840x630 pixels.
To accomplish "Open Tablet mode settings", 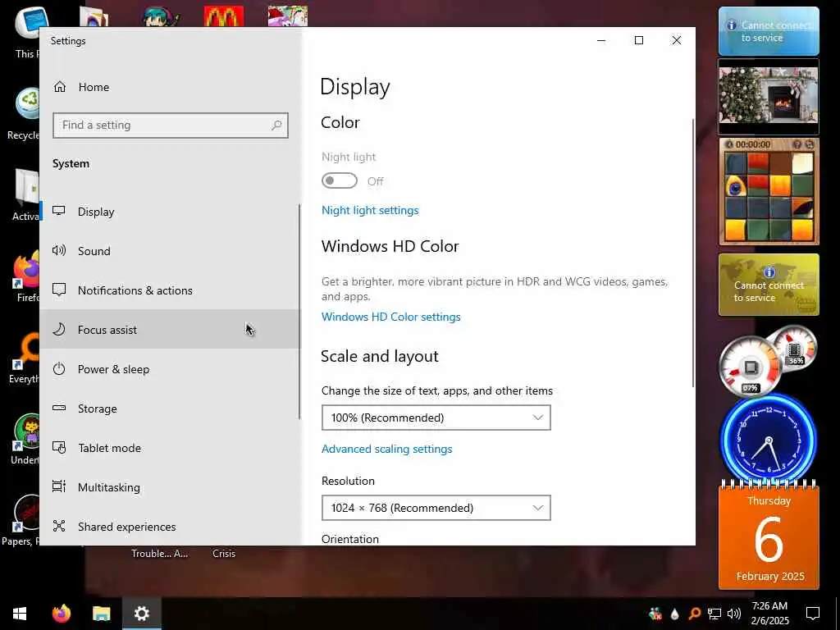I will [169, 448].
